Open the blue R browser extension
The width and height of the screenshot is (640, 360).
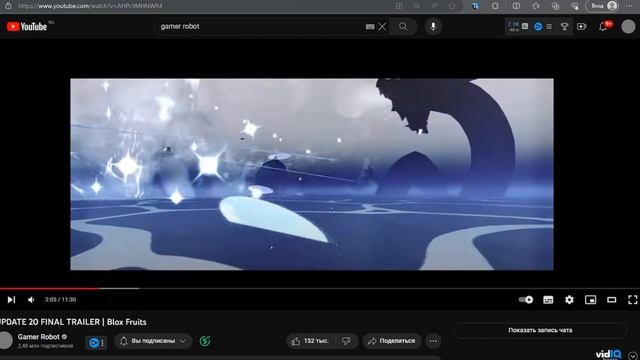tap(476, 6)
